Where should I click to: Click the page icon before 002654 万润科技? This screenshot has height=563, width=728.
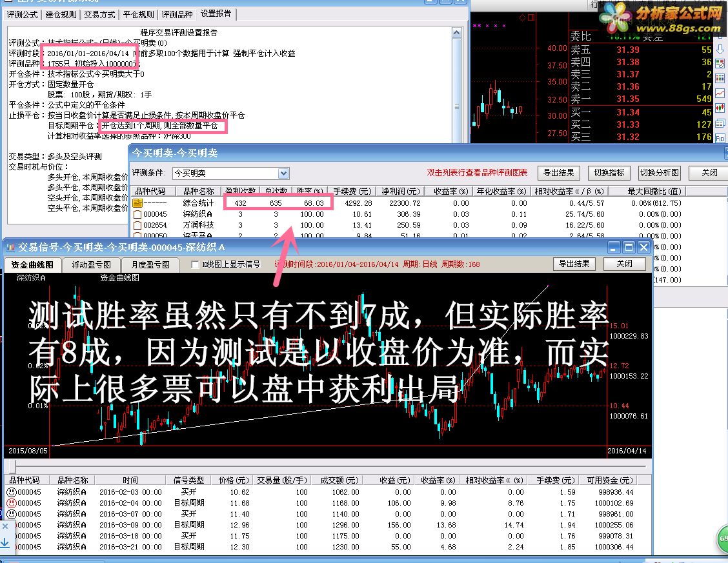137,225
